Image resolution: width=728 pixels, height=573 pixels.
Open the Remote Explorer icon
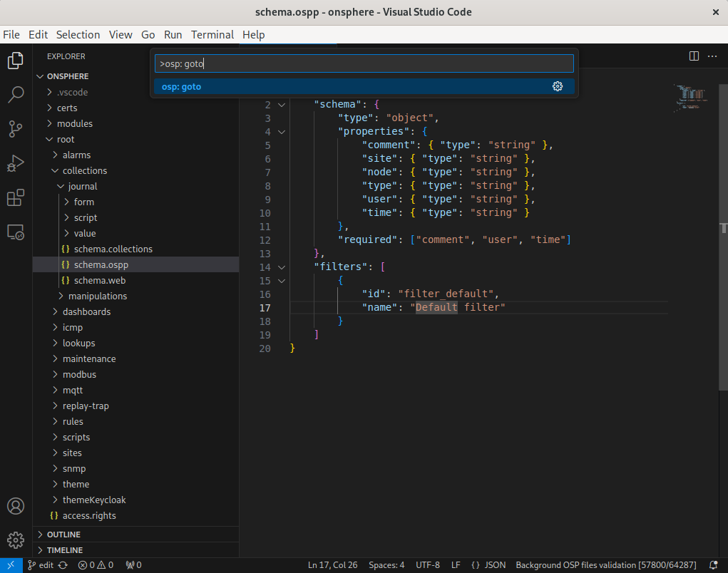pos(15,232)
